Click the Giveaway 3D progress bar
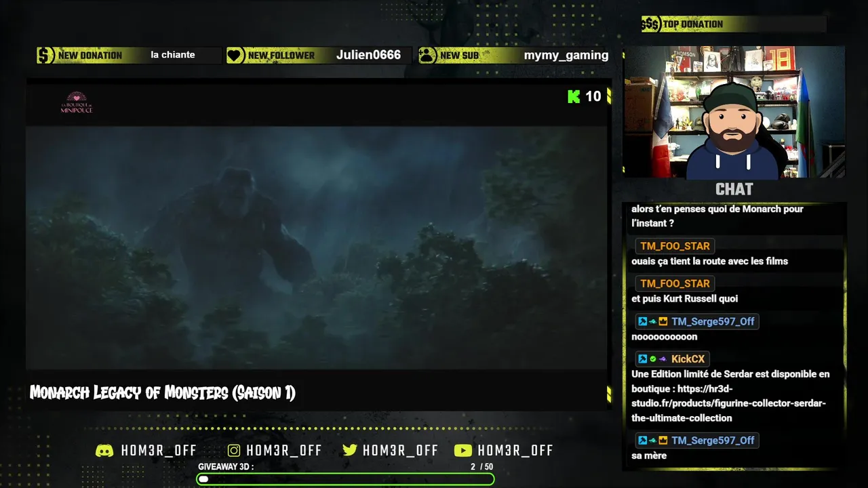The width and height of the screenshot is (868, 488). coord(345,479)
